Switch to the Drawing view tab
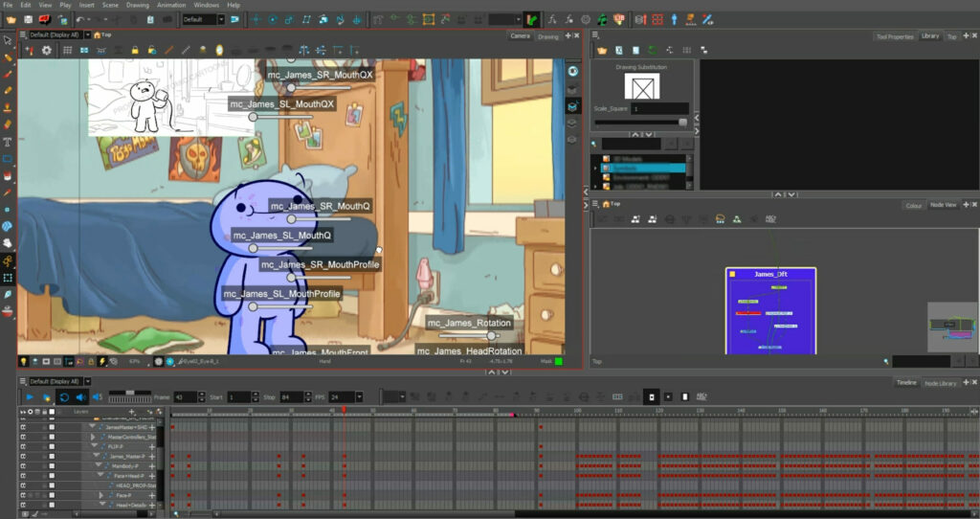This screenshot has width=980, height=519. 548,36
